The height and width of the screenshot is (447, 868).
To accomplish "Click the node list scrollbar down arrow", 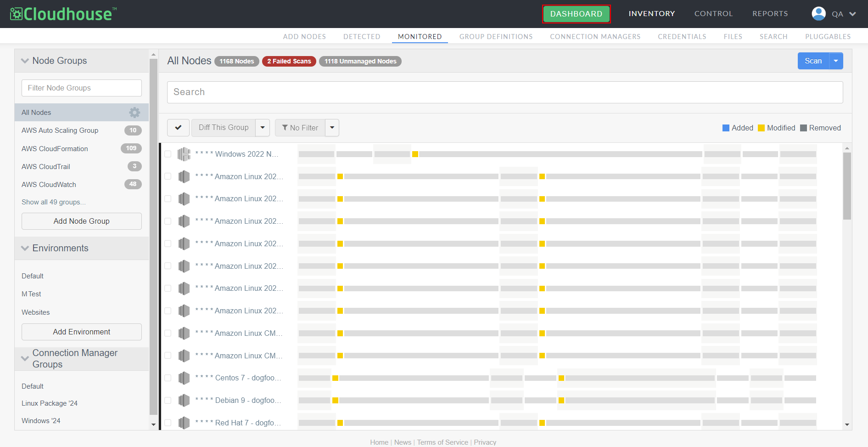I will (x=847, y=425).
